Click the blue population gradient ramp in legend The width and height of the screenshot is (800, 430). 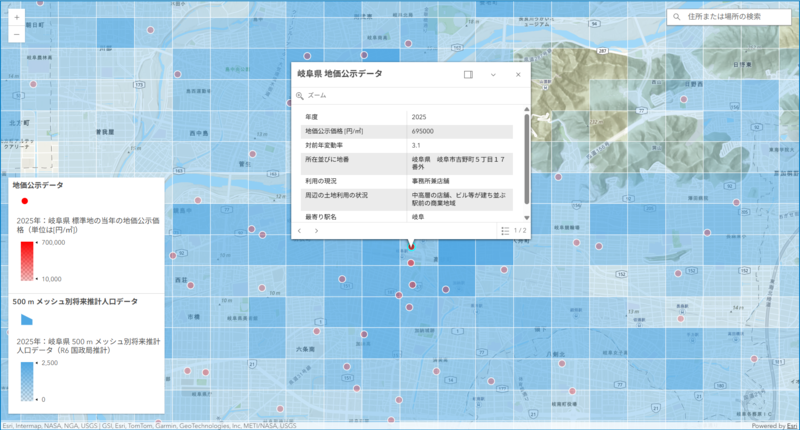click(27, 382)
